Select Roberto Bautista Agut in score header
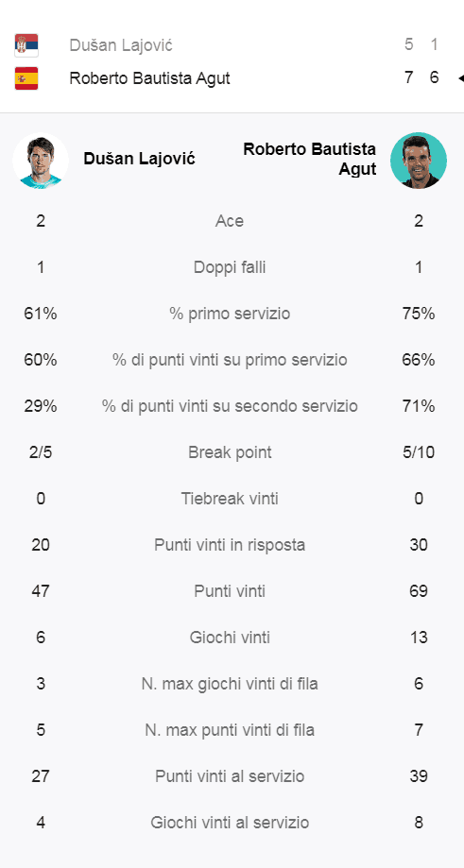This screenshot has width=464, height=868. click(149, 78)
